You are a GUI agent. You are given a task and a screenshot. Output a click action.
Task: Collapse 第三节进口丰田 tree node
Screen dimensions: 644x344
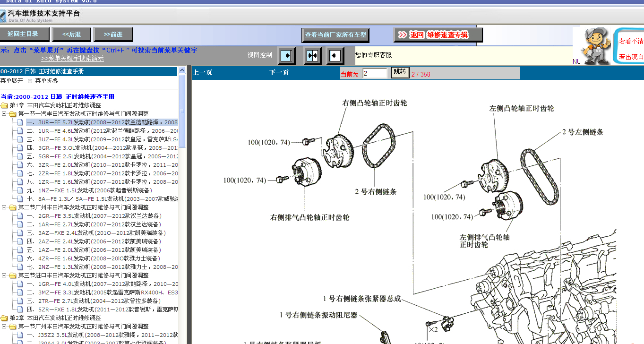click(x=4, y=275)
